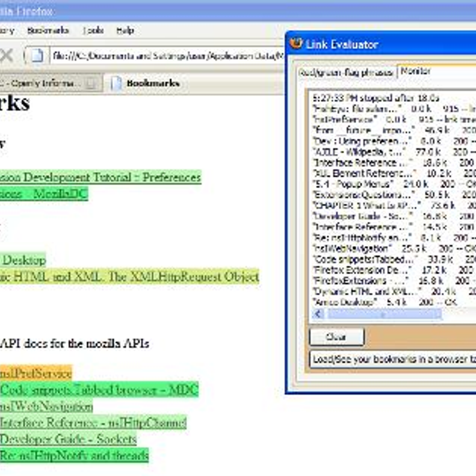This screenshot has width=476, height=476.
Task: Click log line "Amico Desktop"
Action: coord(385,302)
